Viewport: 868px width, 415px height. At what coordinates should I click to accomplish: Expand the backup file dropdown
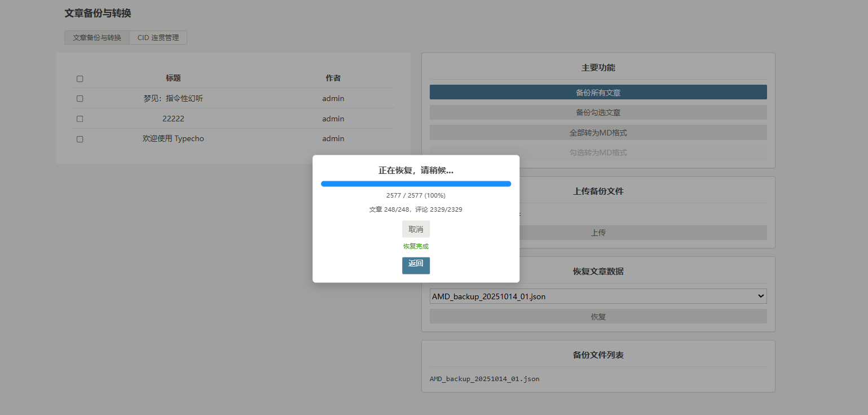pyautogui.click(x=598, y=296)
